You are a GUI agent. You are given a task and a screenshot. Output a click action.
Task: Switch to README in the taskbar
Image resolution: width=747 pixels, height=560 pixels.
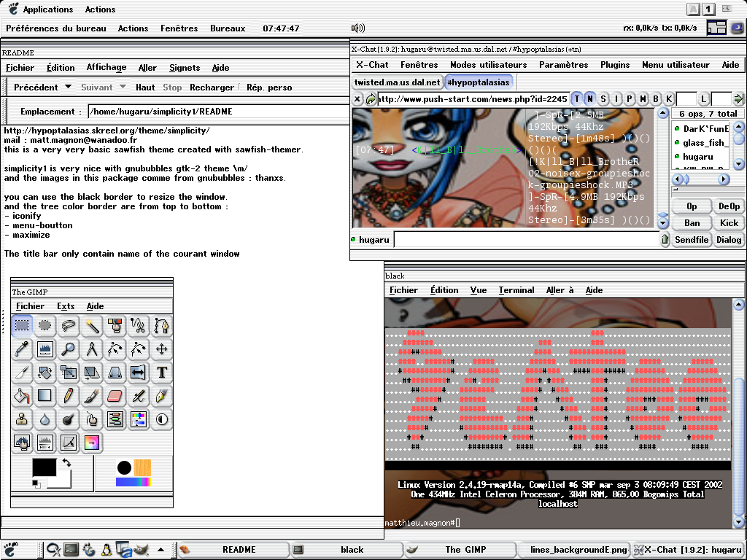pos(233,550)
